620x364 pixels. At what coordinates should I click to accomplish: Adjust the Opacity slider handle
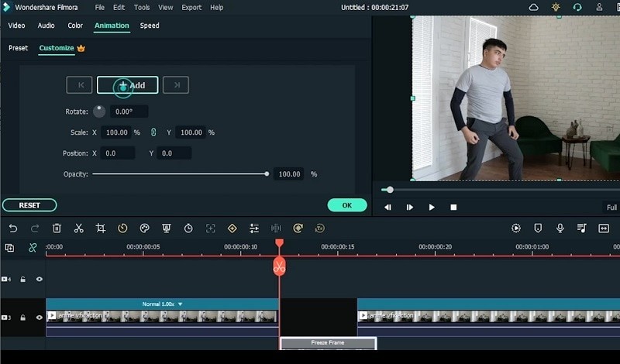point(267,174)
